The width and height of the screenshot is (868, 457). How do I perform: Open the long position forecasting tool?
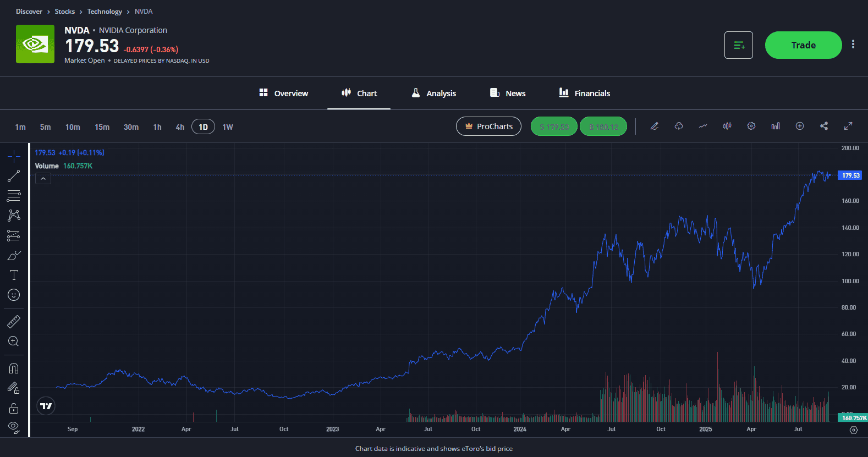coord(14,235)
